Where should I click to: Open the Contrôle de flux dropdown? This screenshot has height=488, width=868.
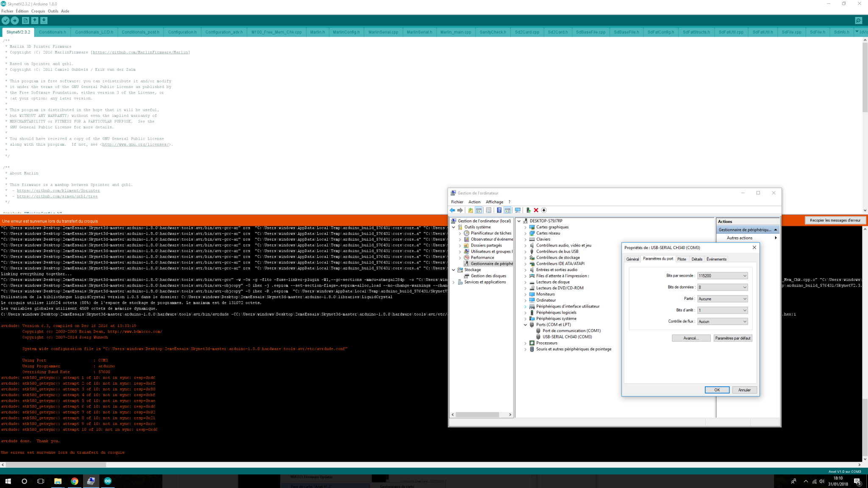[x=722, y=322]
